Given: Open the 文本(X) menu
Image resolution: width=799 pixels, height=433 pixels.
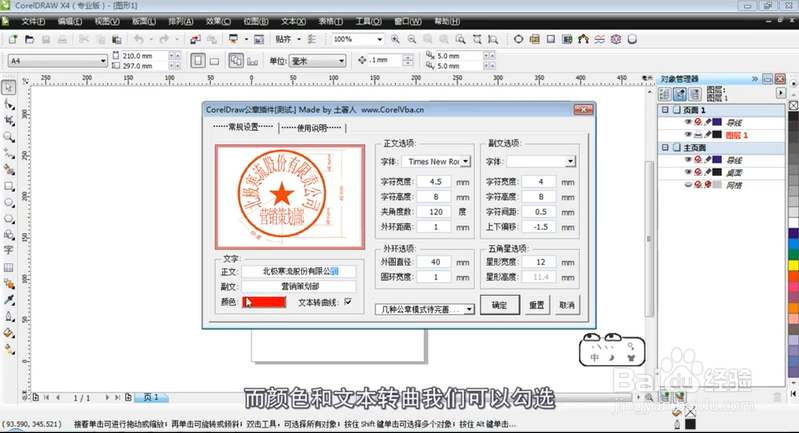Looking at the screenshot, I should [294, 21].
